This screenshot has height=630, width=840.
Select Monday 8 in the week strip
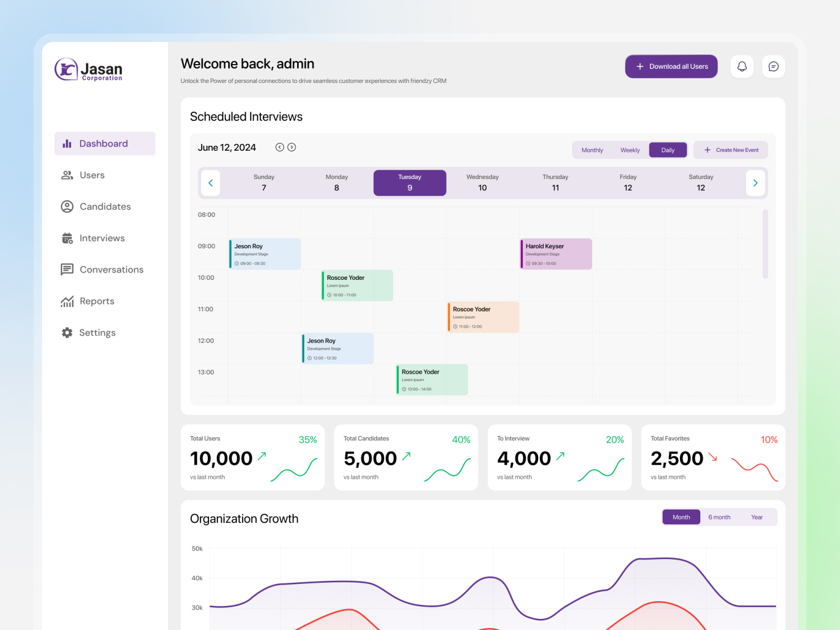tap(337, 183)
